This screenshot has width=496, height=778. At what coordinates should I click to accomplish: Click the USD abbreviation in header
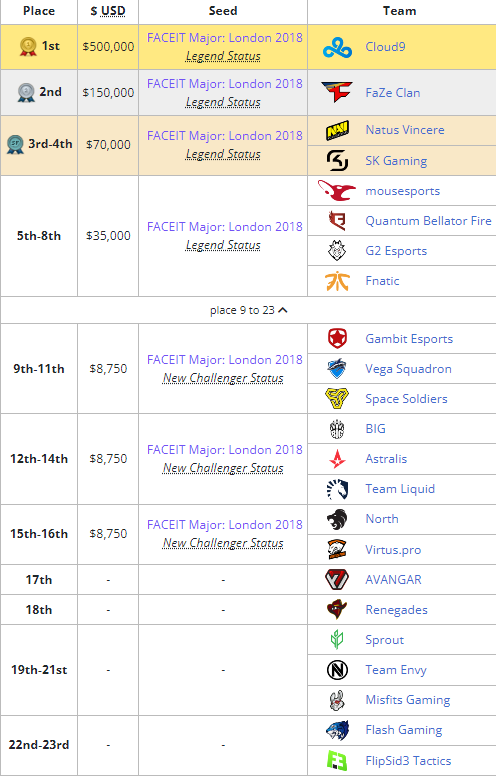pos(113,11)
